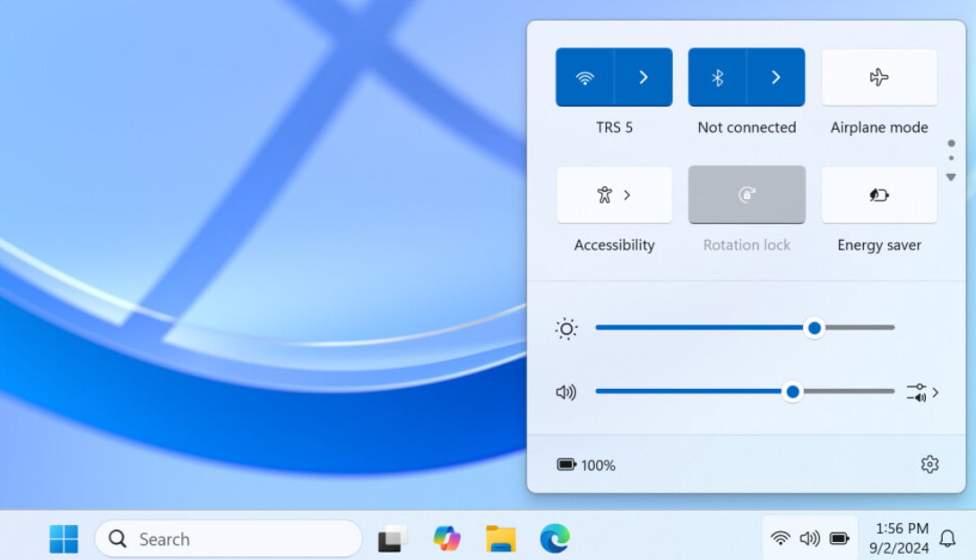Launch Microsoft Edge browser
This screenshot has width=976, height=560.
555,538
